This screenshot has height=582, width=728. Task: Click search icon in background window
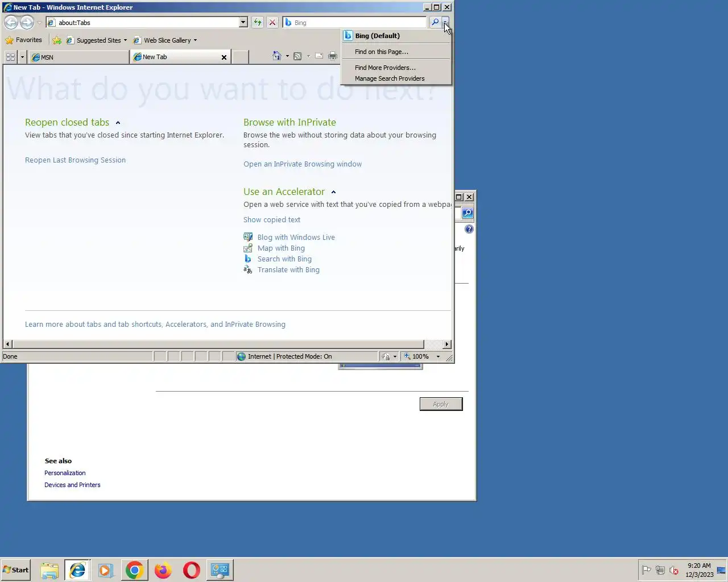pyautogui.click(x=468, y=213)
